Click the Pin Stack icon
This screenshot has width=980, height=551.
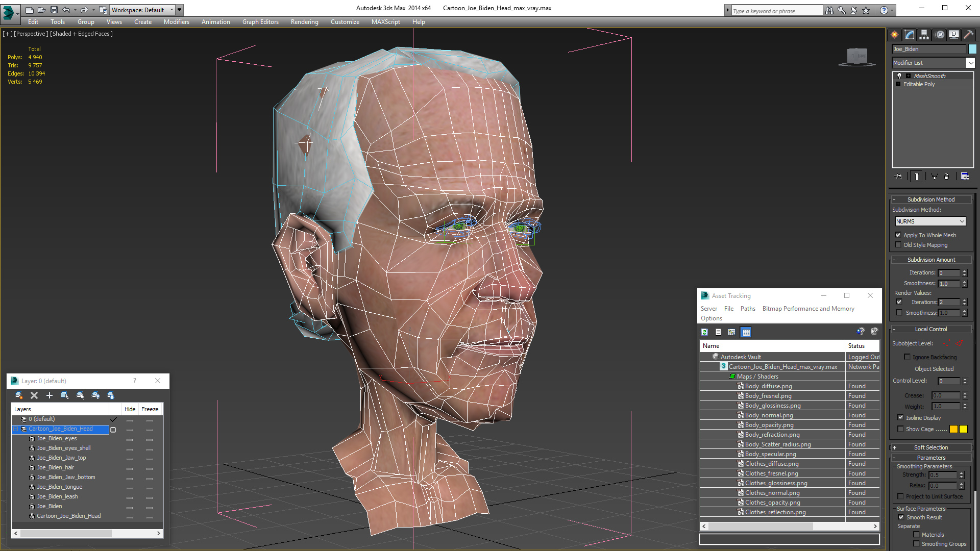[899, 177]
